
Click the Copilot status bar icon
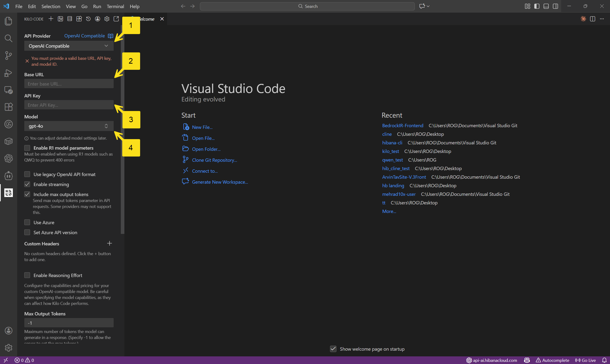[527, 360]
